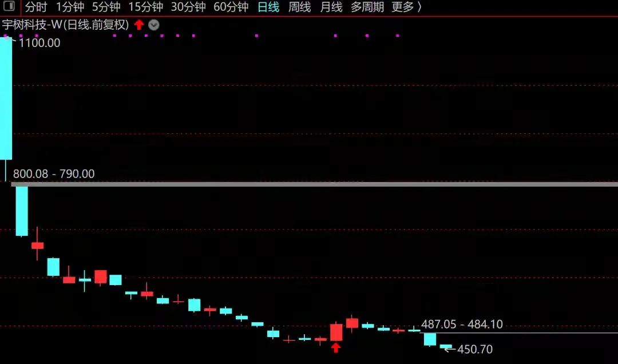Click the red arrow marker below candle
Image resolution: width=618 pixels, height=364 pixels.
pos(336,347)
